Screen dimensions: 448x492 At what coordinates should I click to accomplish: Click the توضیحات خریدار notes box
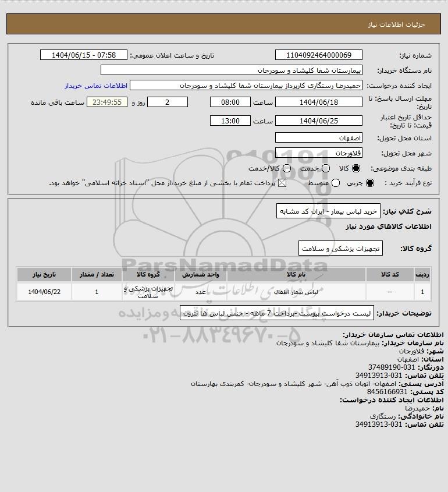277,313
